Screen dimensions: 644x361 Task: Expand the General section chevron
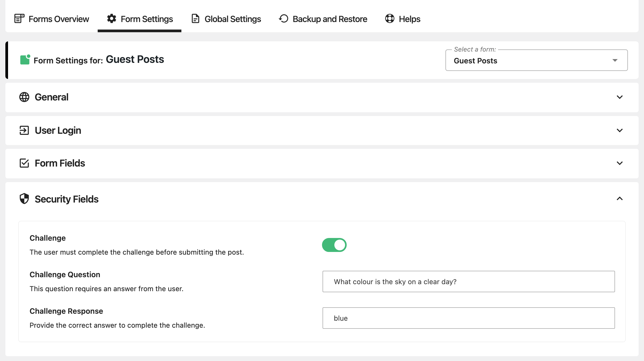click(x=620, y=97)
